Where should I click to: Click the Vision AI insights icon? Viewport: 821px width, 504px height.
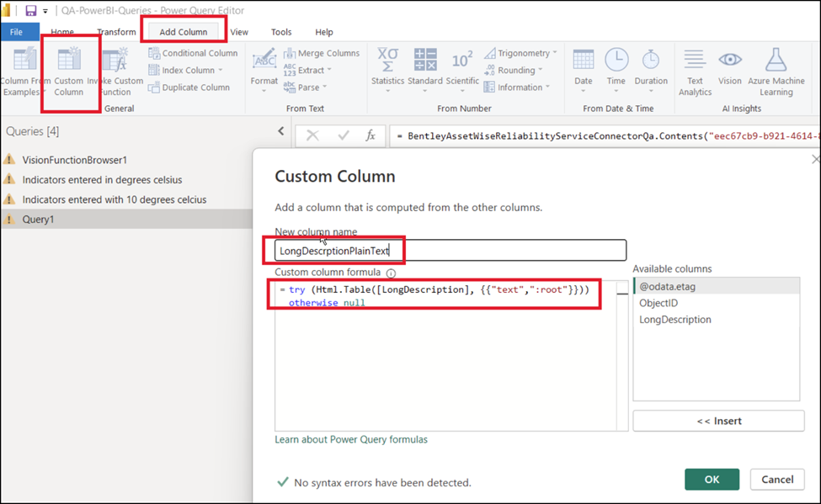click(x=730, y=60)
